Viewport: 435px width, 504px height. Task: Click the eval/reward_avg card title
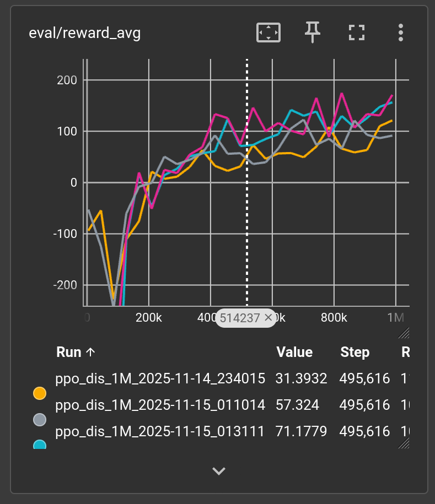coord(84,33)
